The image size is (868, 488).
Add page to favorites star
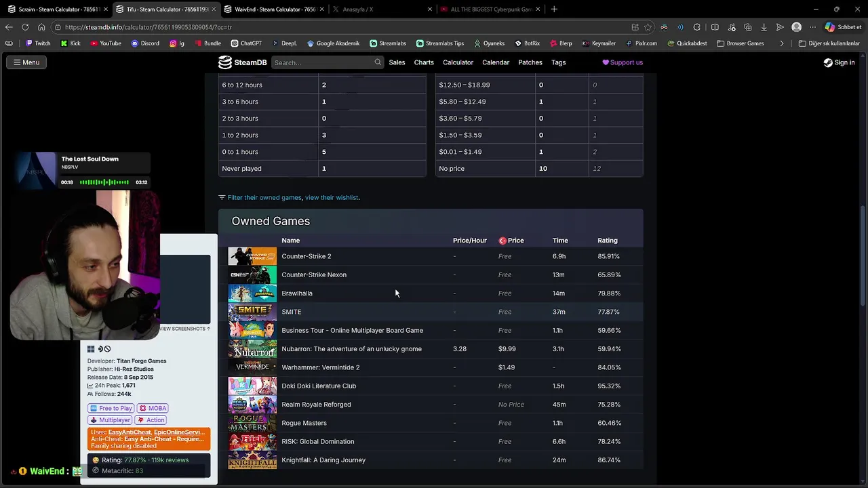coord(648,27)
